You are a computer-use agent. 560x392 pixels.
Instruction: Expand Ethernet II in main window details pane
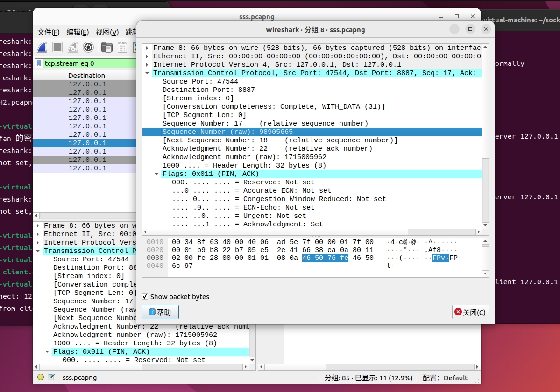(38, 234)
